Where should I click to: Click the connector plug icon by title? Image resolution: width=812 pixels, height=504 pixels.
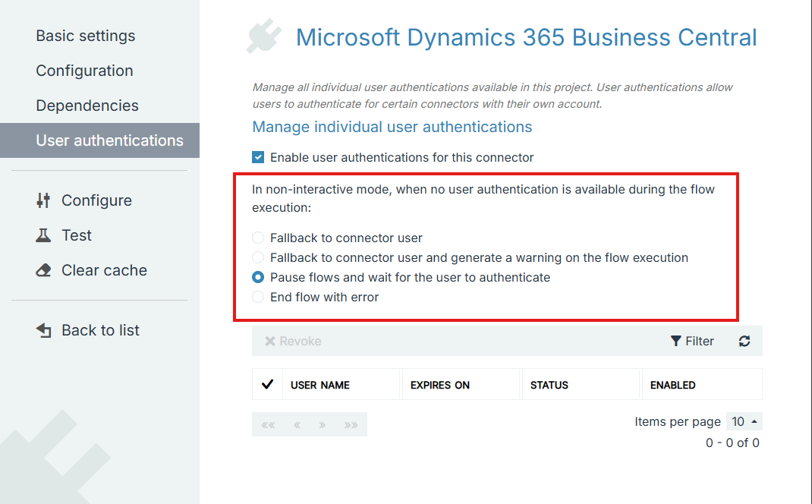[x=264, y=36]
